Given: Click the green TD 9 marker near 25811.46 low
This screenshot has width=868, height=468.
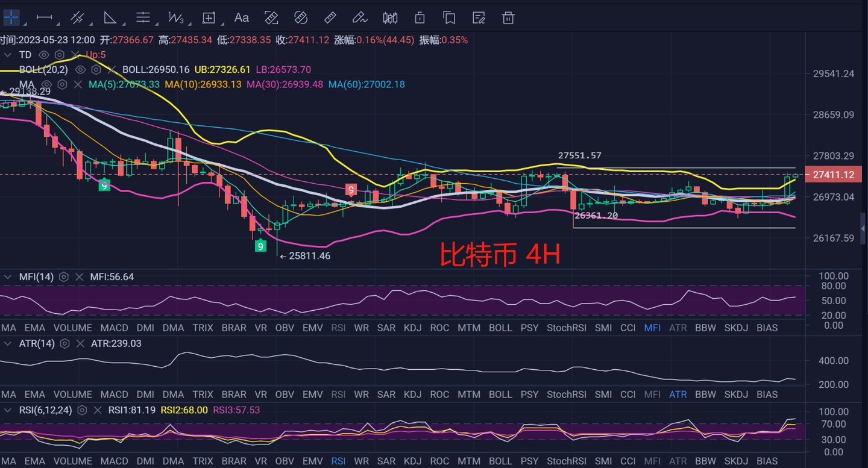Looking at the screenshot, I should click(x=260, y=246).
